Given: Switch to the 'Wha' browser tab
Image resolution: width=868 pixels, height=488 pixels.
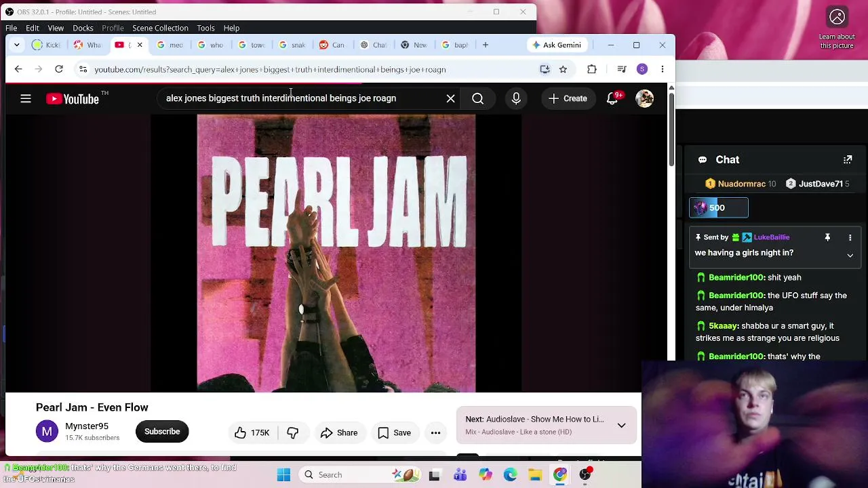Looking at the screenshot, I should click(x=87, y=45).
